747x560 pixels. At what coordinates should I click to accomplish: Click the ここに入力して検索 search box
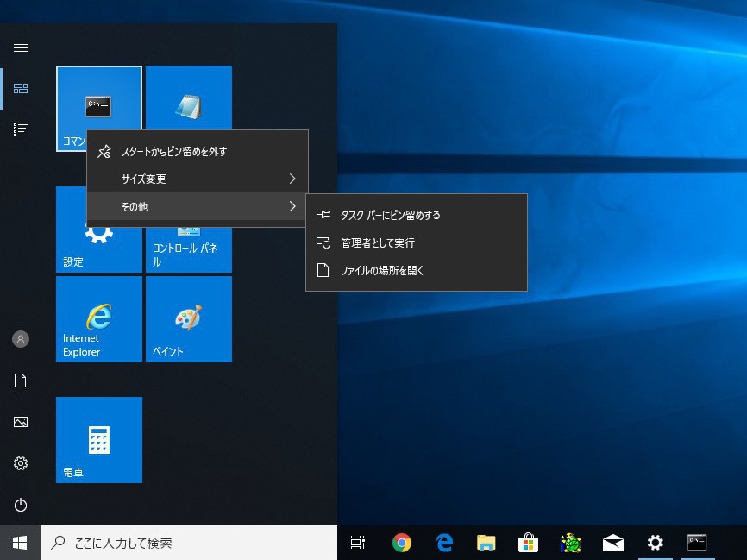coord(188,543)
